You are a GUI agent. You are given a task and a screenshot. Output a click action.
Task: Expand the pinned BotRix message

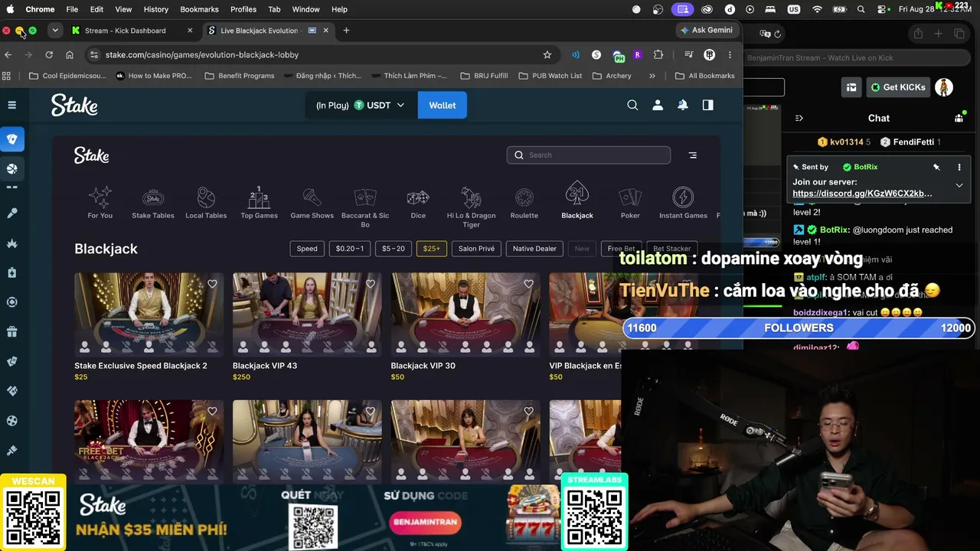coord(959,185)
